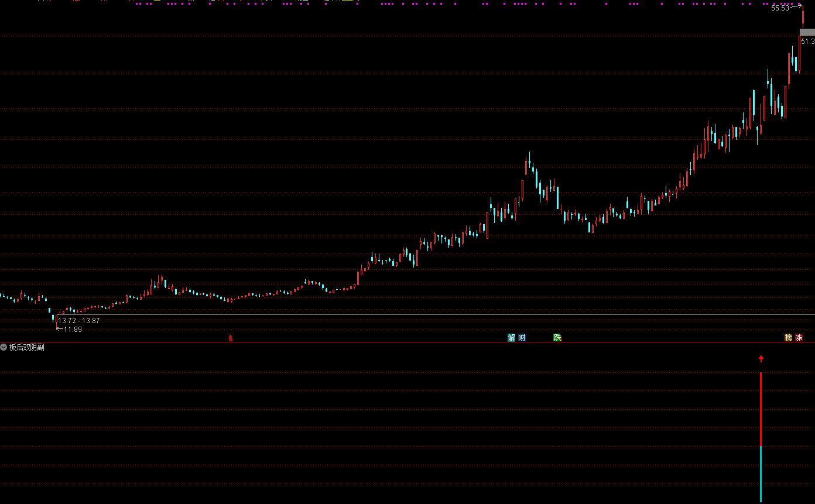Click the 板后双阴副 indicator name label
Screen dimensions: 815x504
[26, 347]
